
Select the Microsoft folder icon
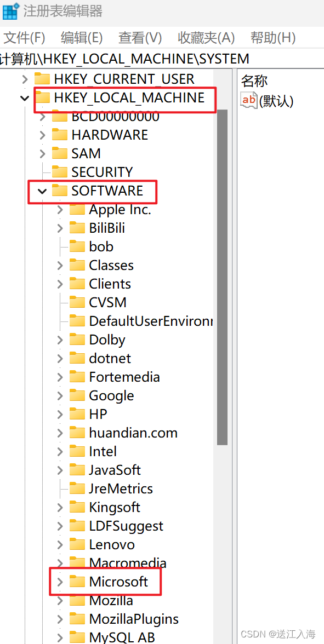77,582
